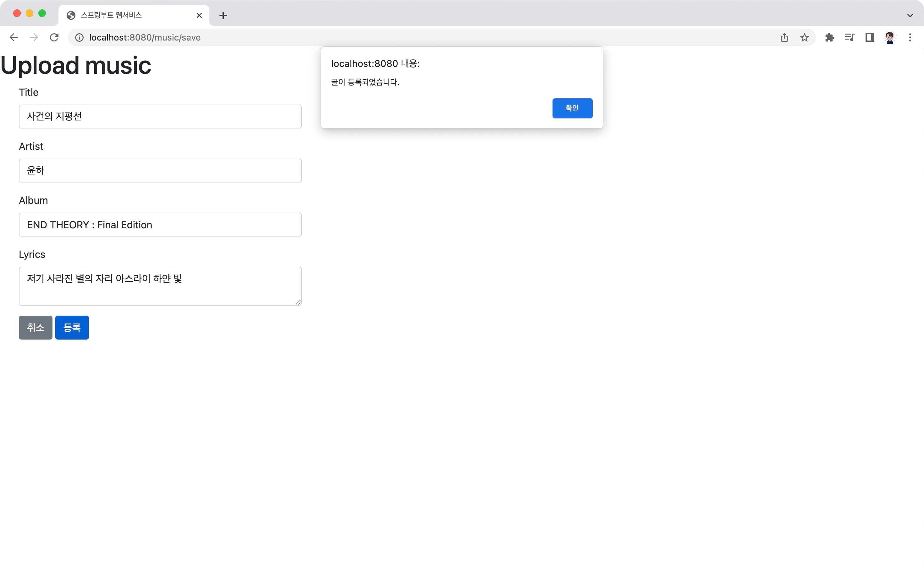924x577 pixels.
Task: Click the user profile avatar
Action: [x=890, y=37]
